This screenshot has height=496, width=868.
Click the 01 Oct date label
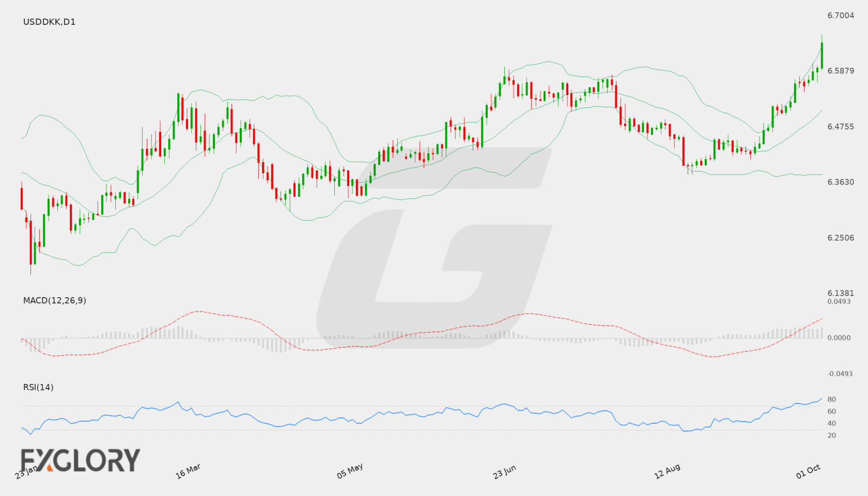click(808, 471)
